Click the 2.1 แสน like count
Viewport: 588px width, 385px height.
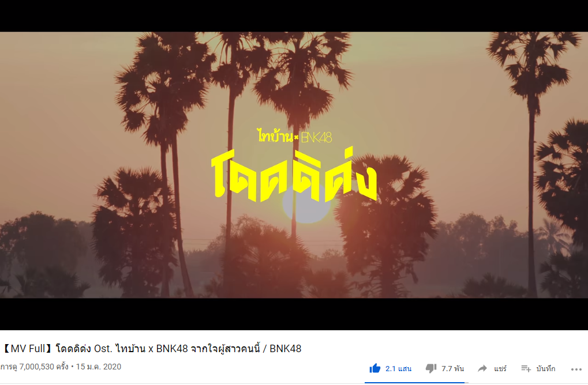point(398,369)
